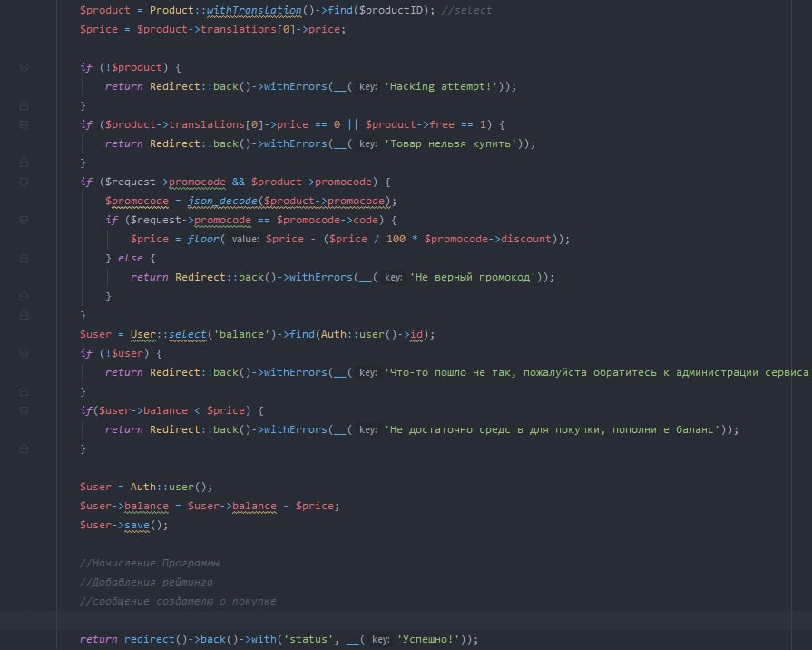Click the floor function call
The image size is (812, 650).
pos(203,239)
